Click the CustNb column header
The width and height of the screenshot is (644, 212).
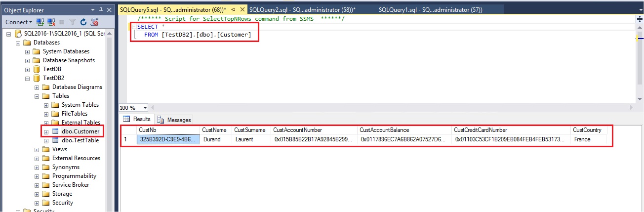[168, 130]
